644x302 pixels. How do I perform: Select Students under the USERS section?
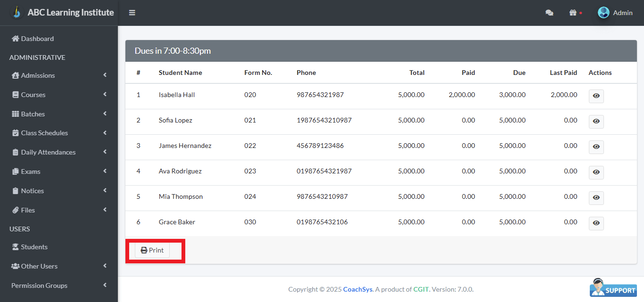(x=34, y=246)
